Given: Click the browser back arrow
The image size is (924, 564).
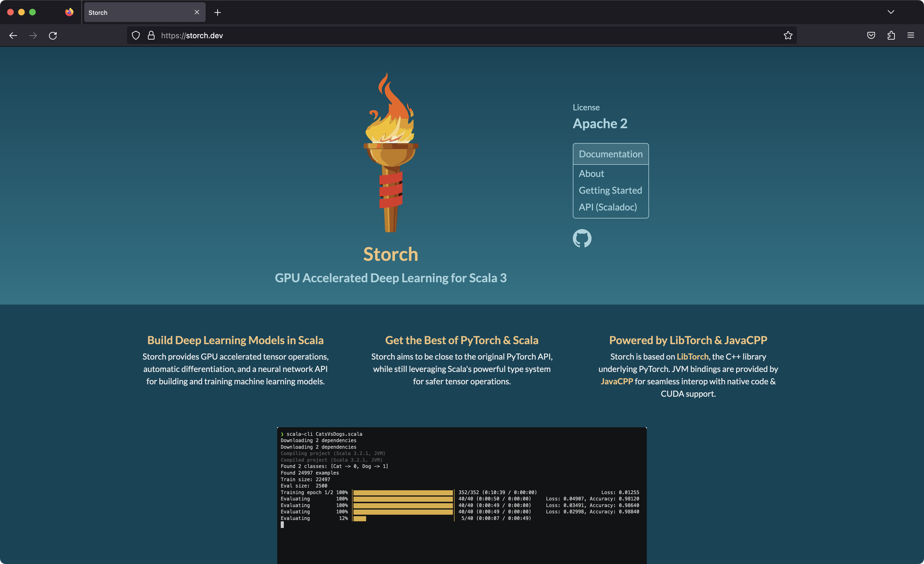Looking at the screenshot, I should click(x=13, y=36).
